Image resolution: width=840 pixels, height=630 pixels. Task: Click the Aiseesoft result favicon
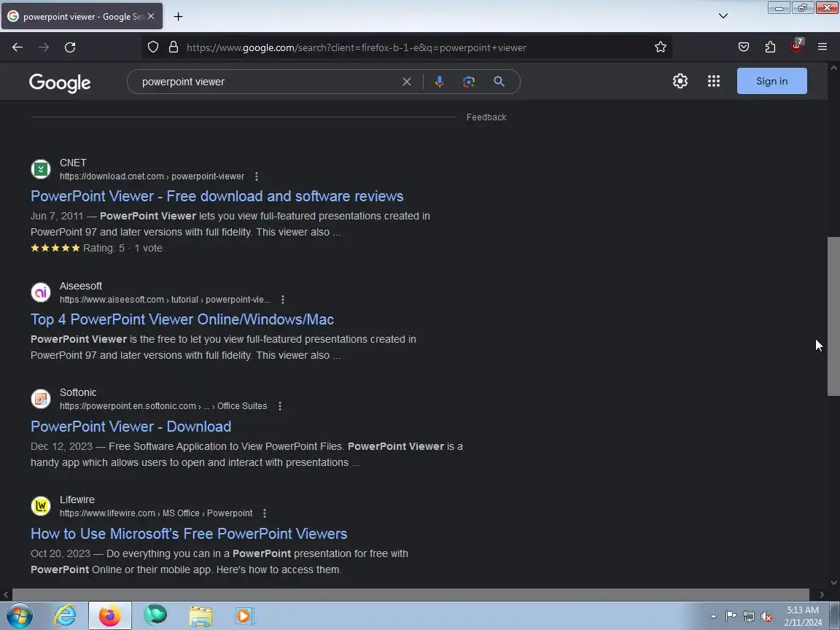click(x=41, y=292)
